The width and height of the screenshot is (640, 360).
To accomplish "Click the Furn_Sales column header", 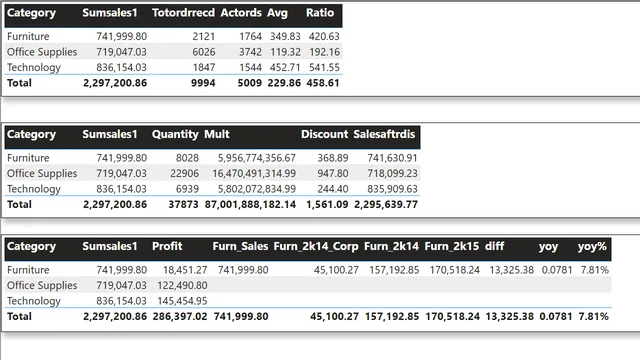I will tap(240, 247).
